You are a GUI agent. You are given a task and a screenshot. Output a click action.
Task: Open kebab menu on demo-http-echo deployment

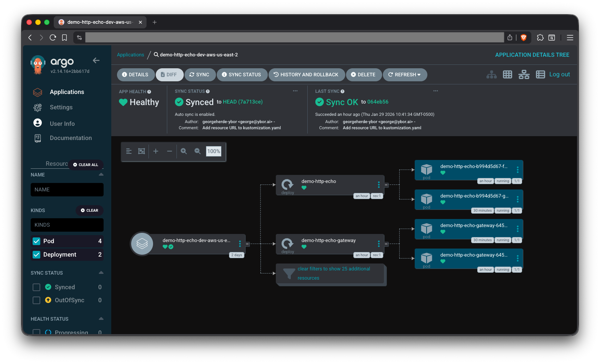(379, 185)
